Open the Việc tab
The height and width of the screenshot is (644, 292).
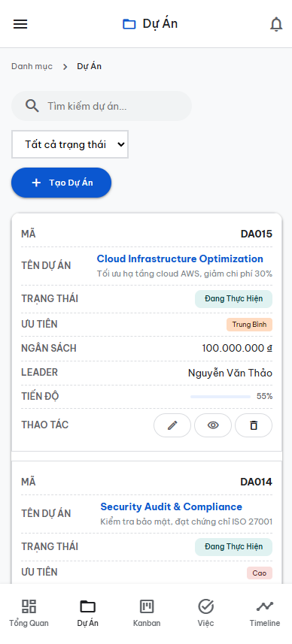coord(205,612)
